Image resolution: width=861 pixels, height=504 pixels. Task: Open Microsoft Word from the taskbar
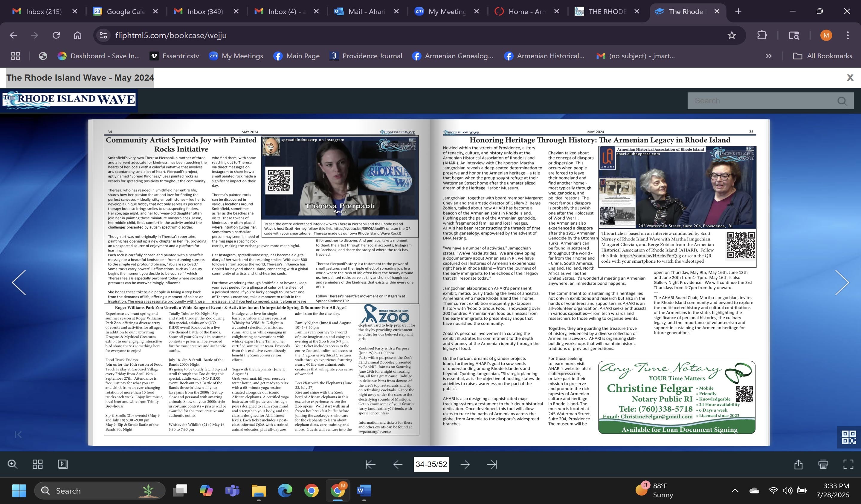[364, 491]
